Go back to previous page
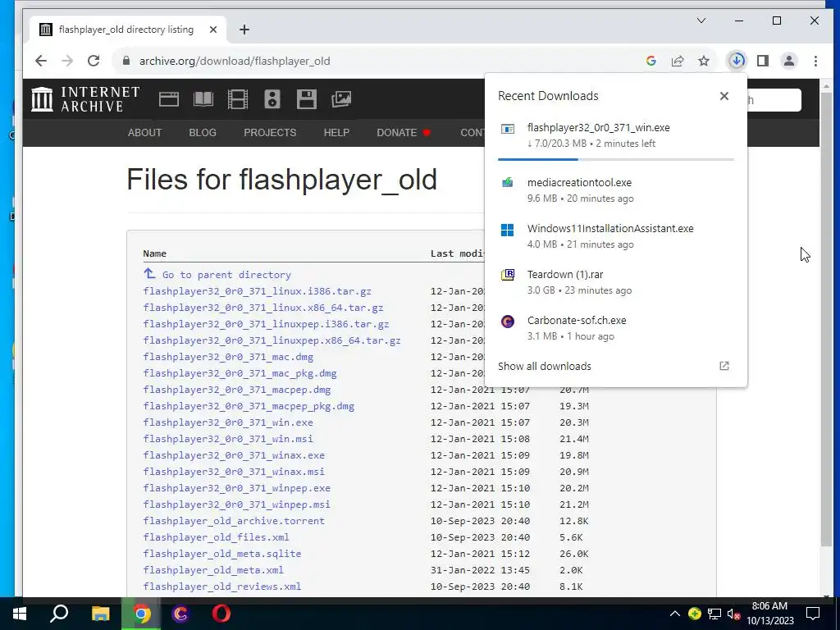The width and height of the screenshot is (840, 630). [41, 61]
